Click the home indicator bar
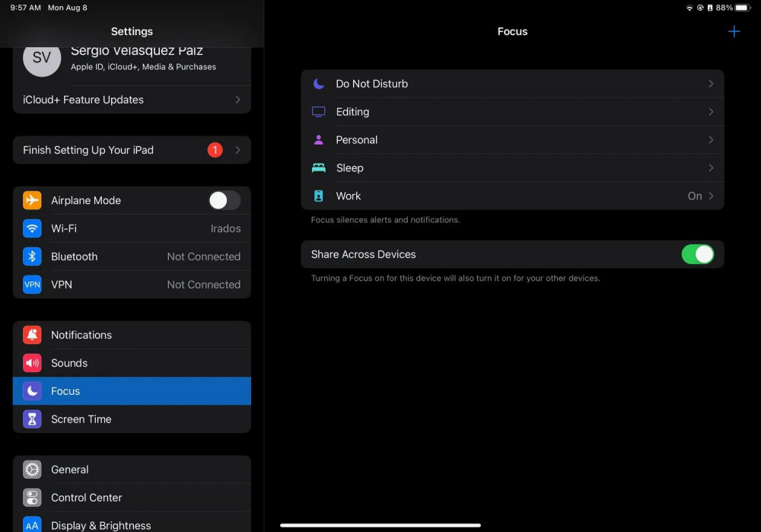The image size is (761, 532). (x=380, y=525)
